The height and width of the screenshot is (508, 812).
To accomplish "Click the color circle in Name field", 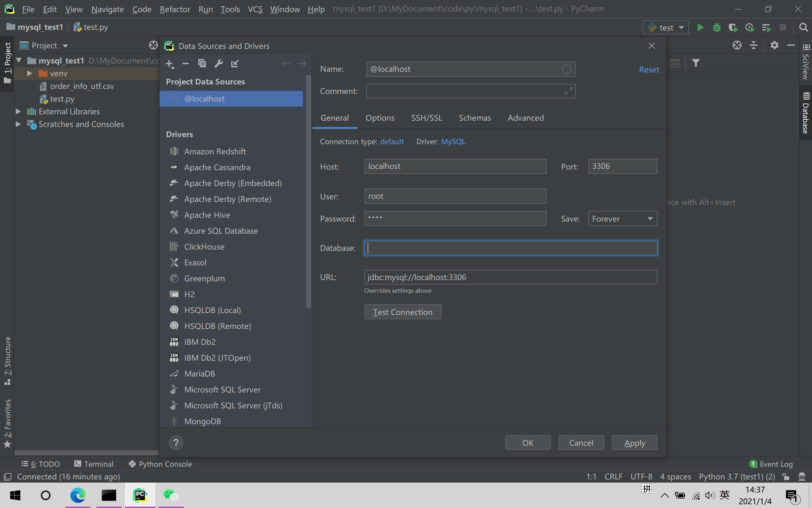I will pos(567,69).
